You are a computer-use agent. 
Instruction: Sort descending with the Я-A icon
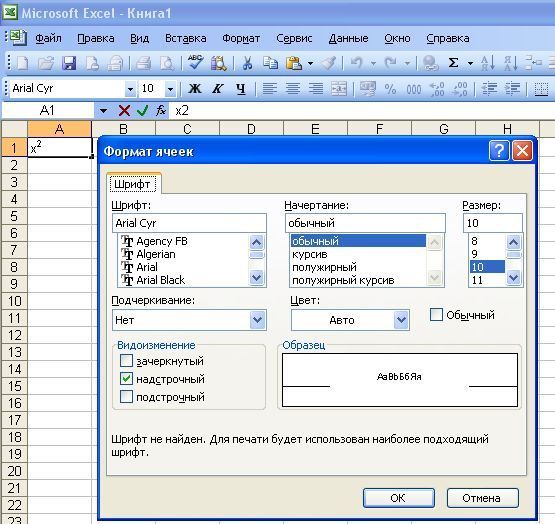pyautogui.click(x=511, y=63)
